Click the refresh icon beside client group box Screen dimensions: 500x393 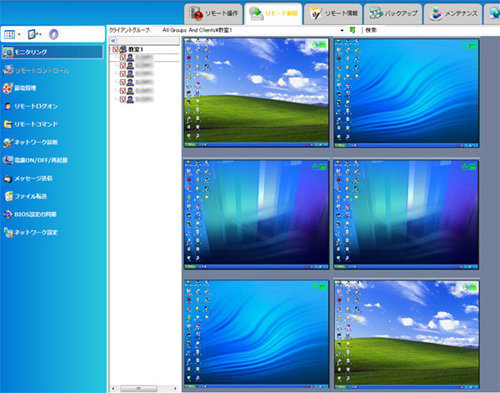coord(352,30)
